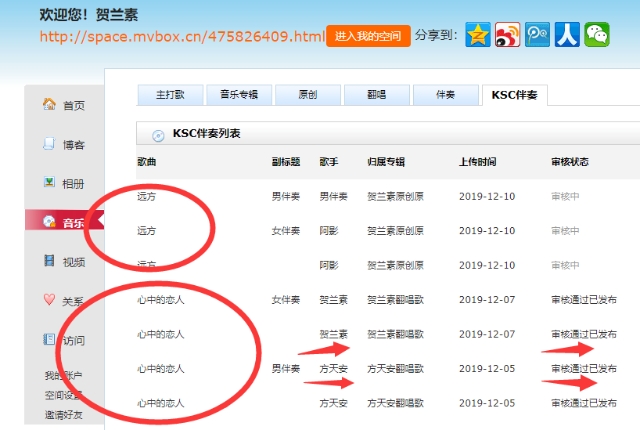Open the 伴奏 tab
Image resolution: width=640 pixels, height=430 pixels.
click(x=445, y=95)
